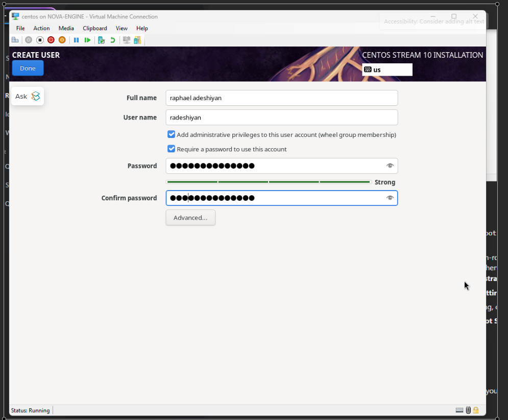Open the us keyboard layout selector

(387, 69)
